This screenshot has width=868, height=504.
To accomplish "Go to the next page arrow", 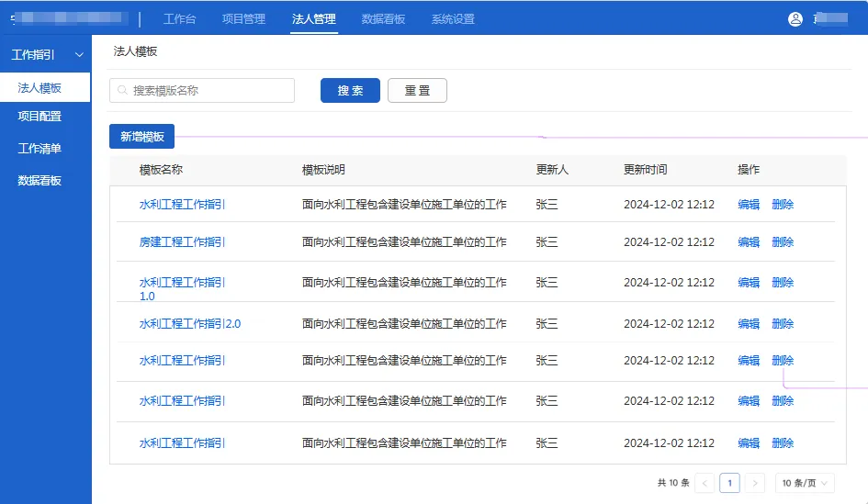I will coord(755,483).
